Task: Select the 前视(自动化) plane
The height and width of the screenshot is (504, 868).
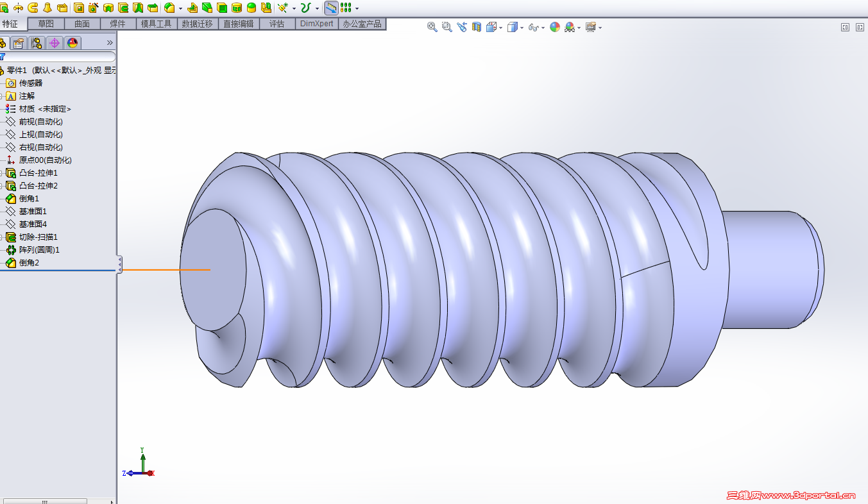Action: 41,122
